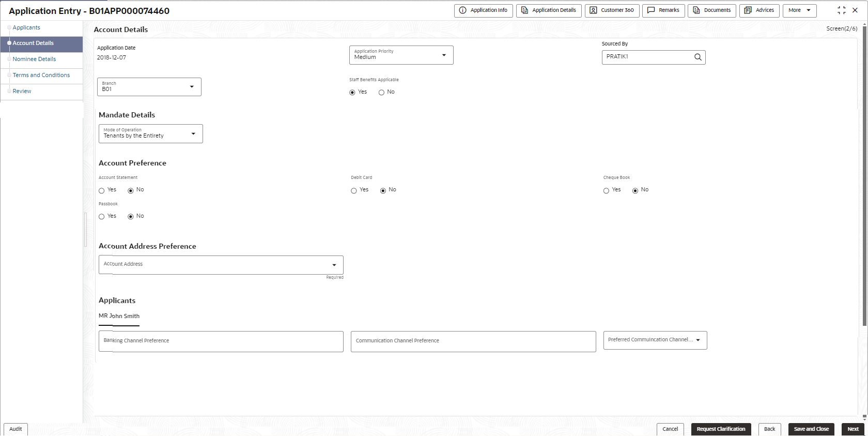Open the Account Address dropdown

pos(221,265)
